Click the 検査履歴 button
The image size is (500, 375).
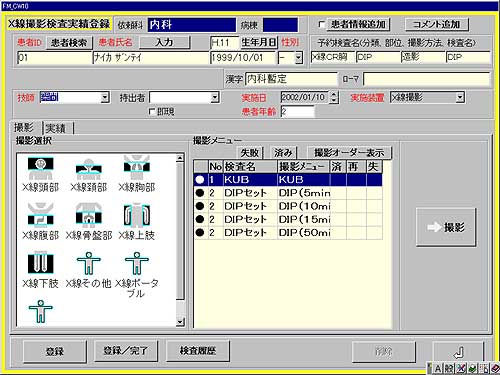point(198,351)
